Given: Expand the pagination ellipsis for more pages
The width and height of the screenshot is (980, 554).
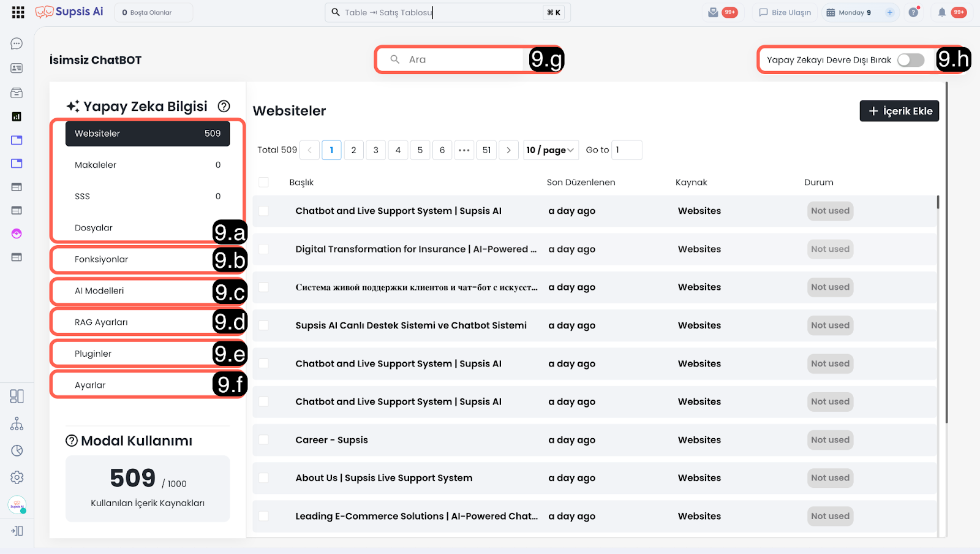Looking at the screenshot, I should pos(464,150).
